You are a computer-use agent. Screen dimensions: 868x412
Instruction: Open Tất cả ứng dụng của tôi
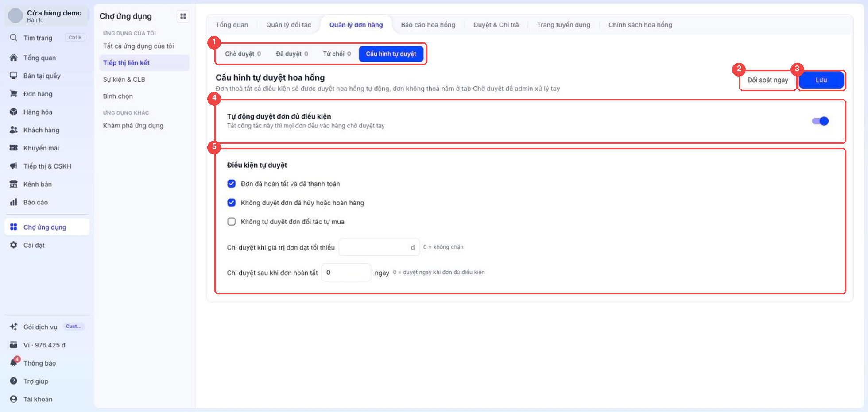139,46
